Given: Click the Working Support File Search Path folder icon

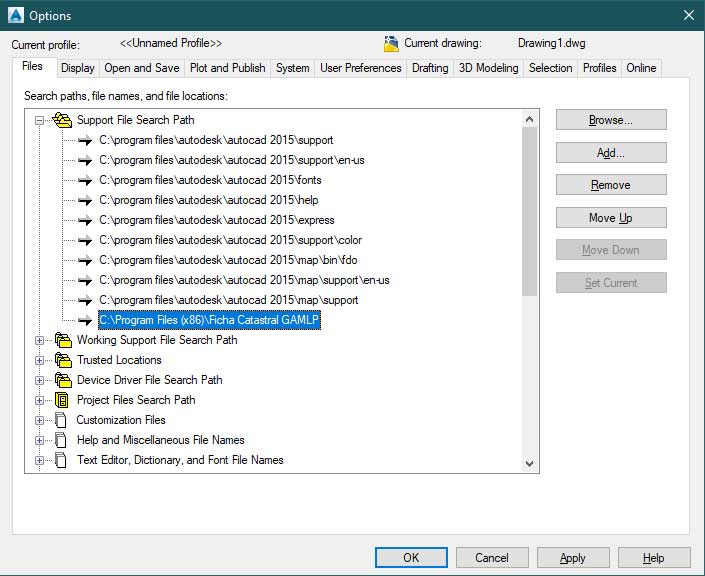Looking at the screenshot, I should (63, 340).
